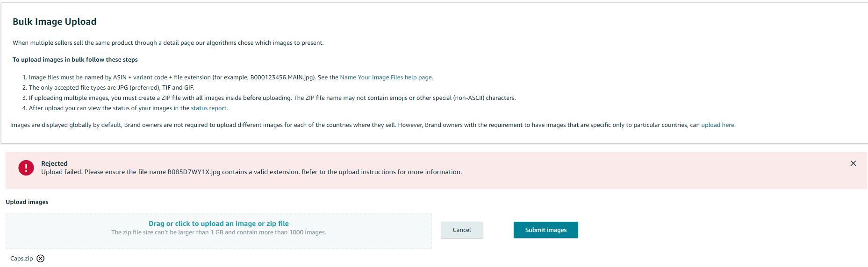Click the Rejected alert title
868x267 pixels.
(54, 163)
